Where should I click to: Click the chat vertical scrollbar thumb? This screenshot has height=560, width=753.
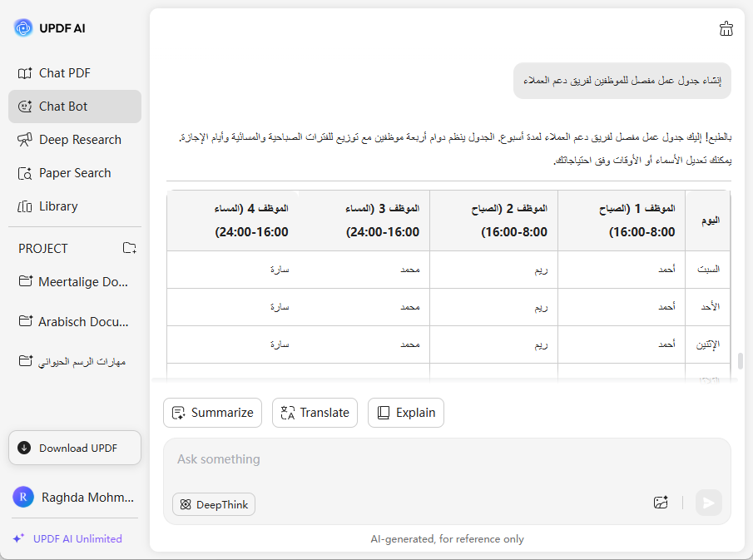click(740, 361)
